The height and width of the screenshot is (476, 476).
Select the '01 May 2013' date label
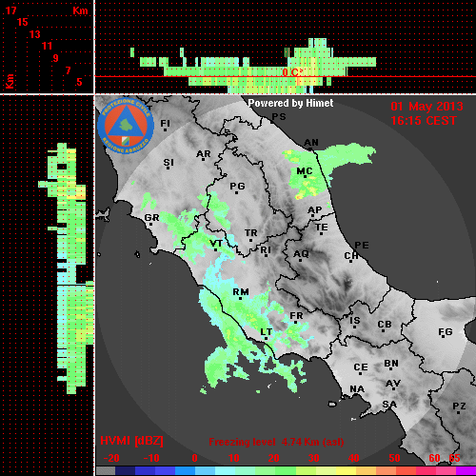click(426, 107)
